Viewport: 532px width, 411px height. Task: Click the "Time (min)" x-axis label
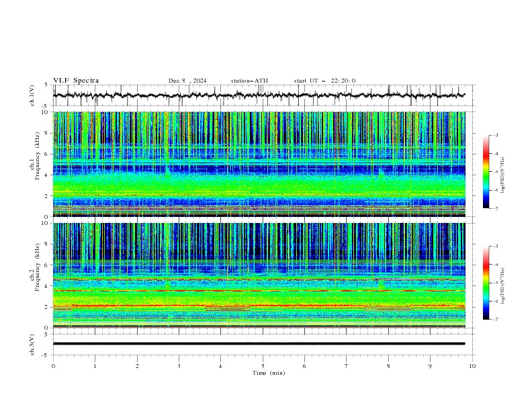coord(269,373)
